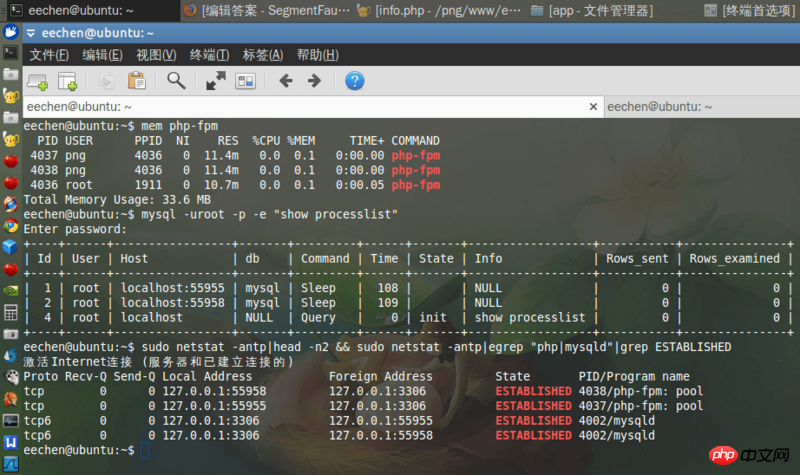Launch the Wireshark shark fin icon
The image size is (800, 475).
click(x=11, y=463)
